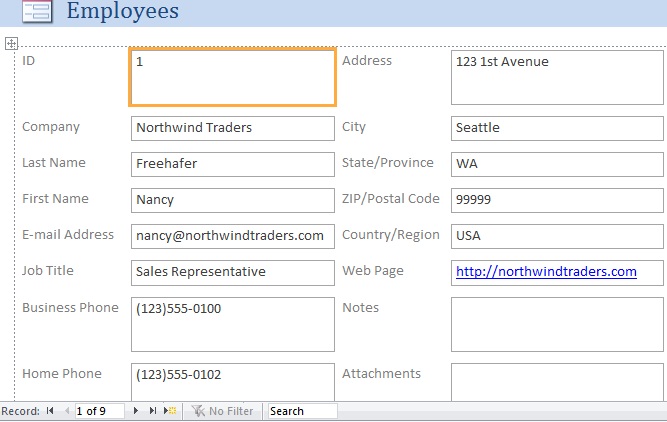Select the Company label
The image size is (667, 422).
(x=51, y=127)
